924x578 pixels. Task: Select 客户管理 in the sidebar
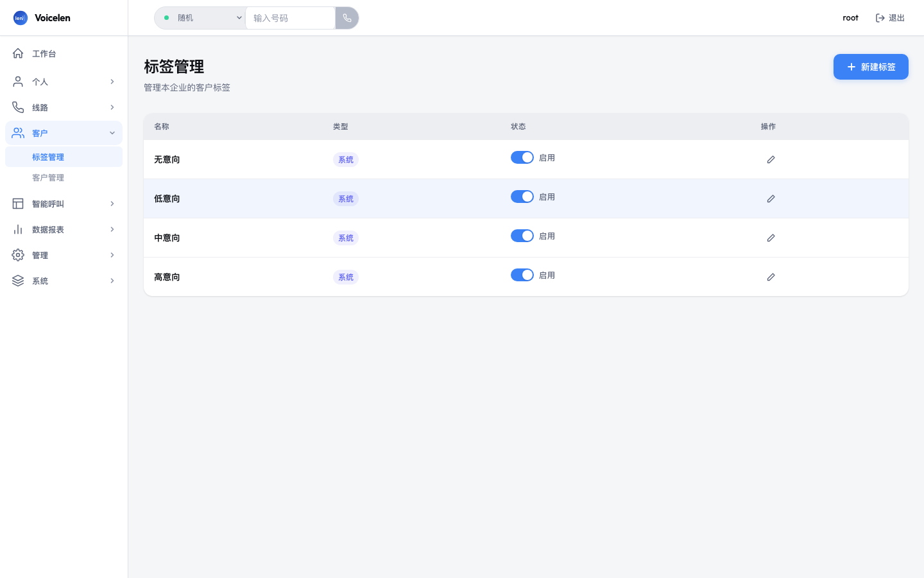64,177
